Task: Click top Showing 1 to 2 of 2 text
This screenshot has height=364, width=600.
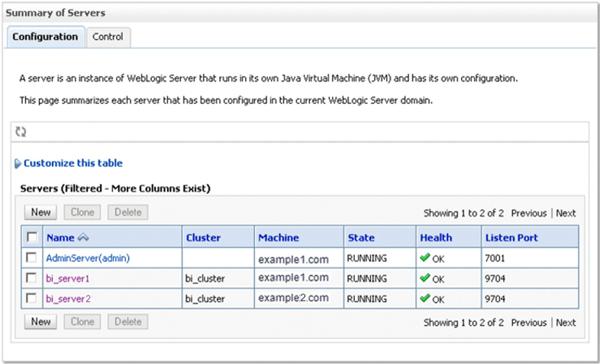Action: [463, 213]
